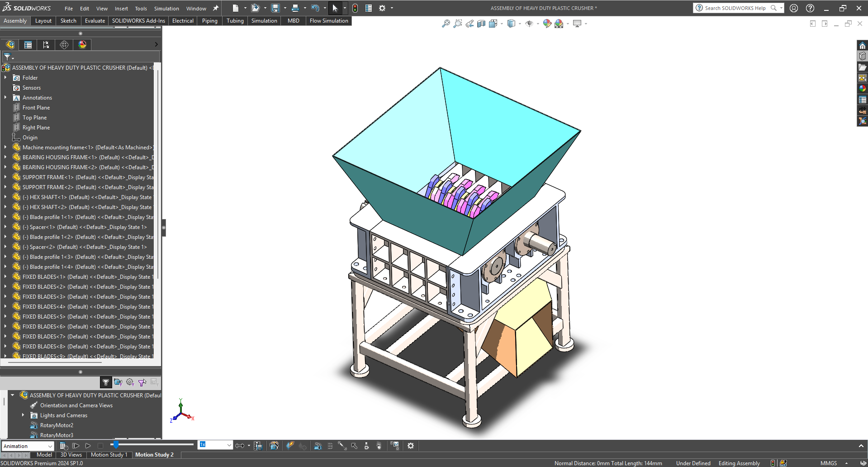Image resolution: width=868 pixels, height=467 pixels.
Task: Click the Edit Appearance icon
Action: click(x=547, y=24)
